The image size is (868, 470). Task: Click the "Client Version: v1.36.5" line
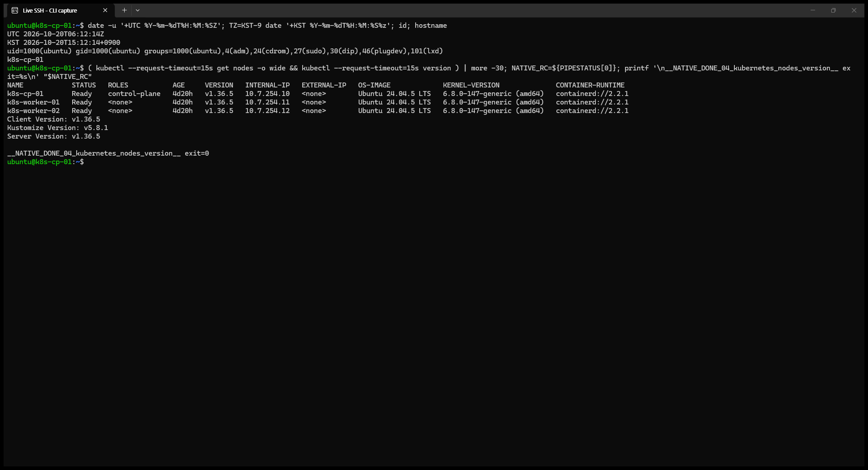pyautogui.click(x=54, y=119)
